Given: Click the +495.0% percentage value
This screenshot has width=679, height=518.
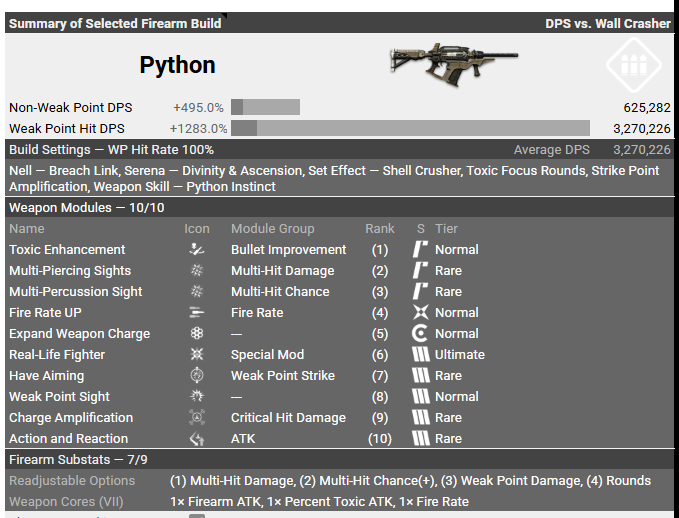Looking at the screenshot, I should tap(198, 107).
